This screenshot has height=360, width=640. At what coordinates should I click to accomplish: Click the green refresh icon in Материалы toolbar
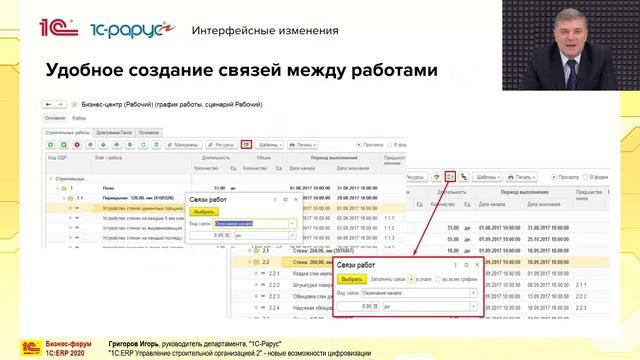[x=143, y=145]
